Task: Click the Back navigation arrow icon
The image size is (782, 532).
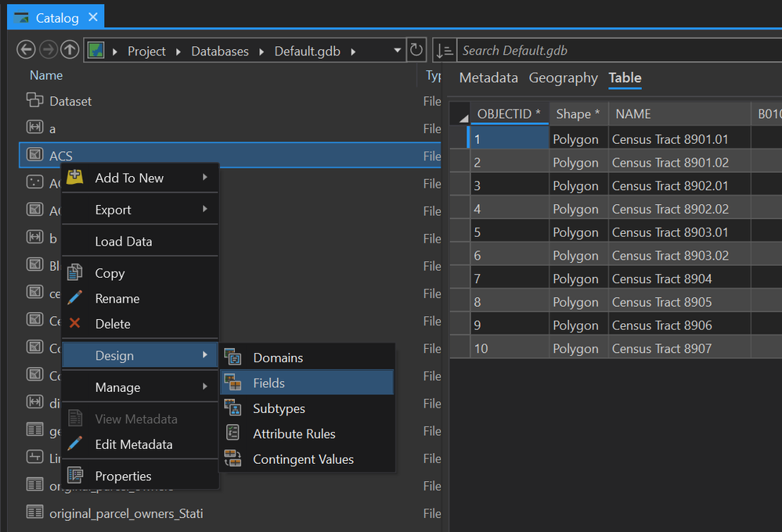Action: (26, 50)
